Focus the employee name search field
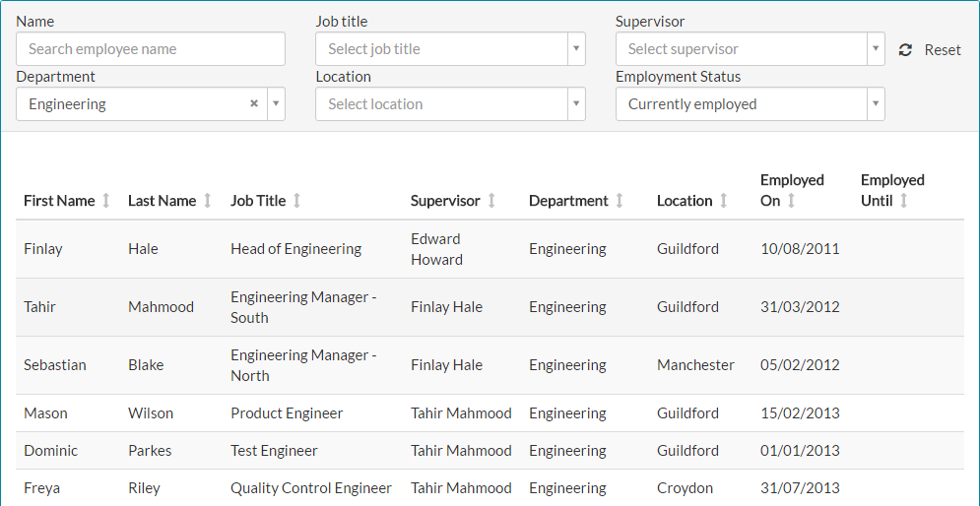Viewport: 980px width, 506px height. pyautogui.click(x=151, y=49)
